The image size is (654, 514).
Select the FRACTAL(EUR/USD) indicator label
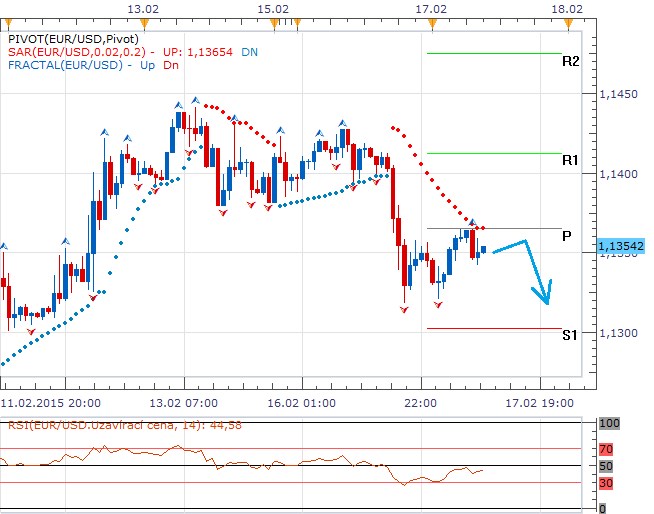tap(69, 66)
